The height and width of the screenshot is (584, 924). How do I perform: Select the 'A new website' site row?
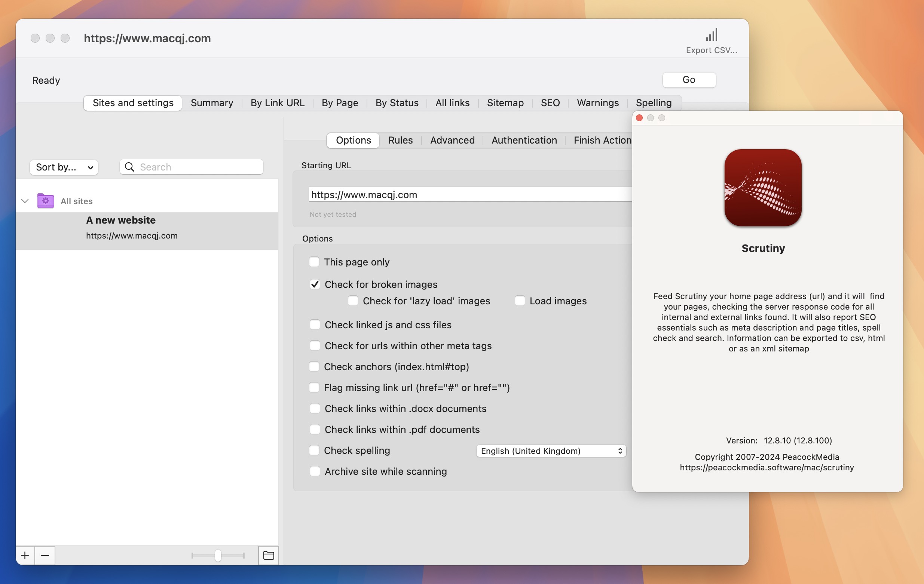[147, 231]
